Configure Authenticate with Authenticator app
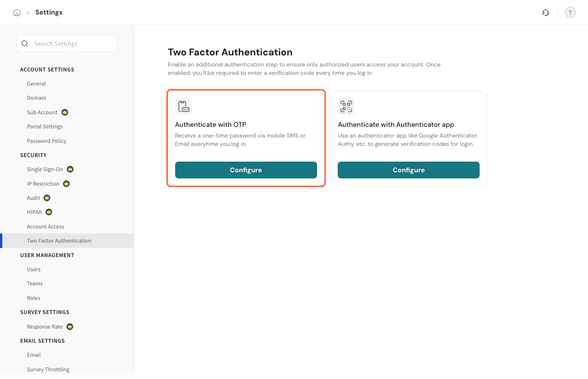The image size is (588, 379). click(409, 170)
